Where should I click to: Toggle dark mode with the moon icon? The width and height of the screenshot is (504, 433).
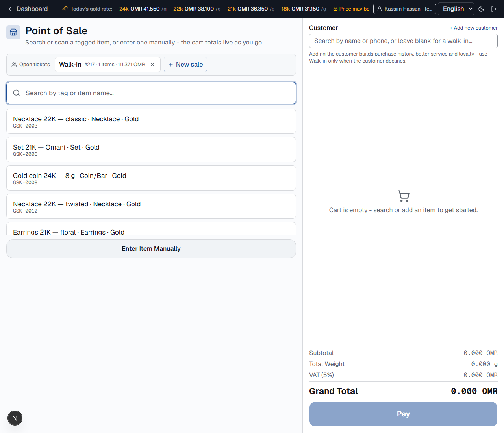point(481,9)
